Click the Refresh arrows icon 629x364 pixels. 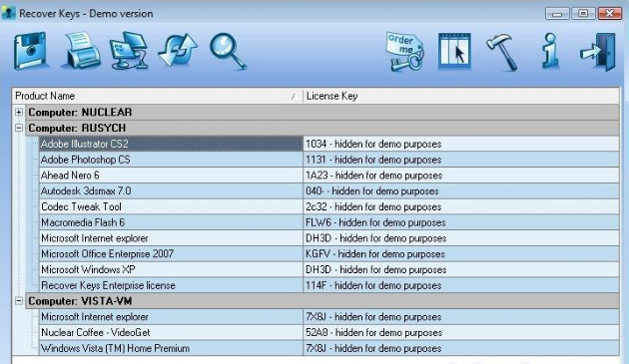coord(178,51)
